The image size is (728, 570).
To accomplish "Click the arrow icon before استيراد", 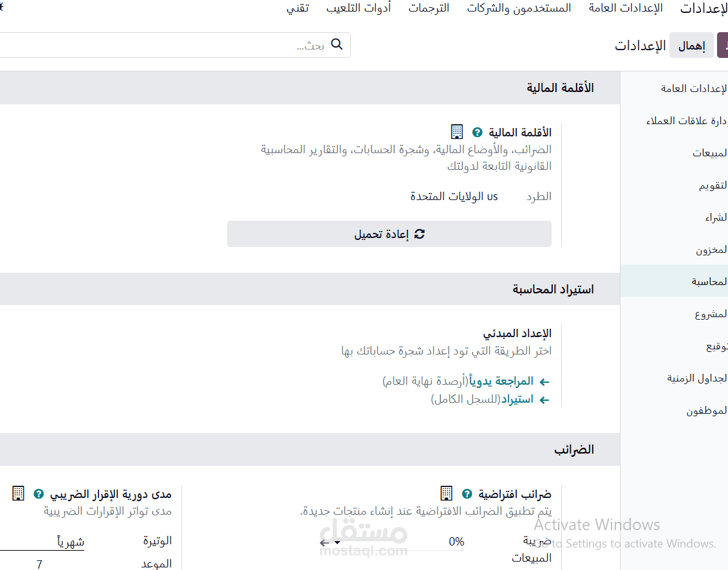I will 544,400.
